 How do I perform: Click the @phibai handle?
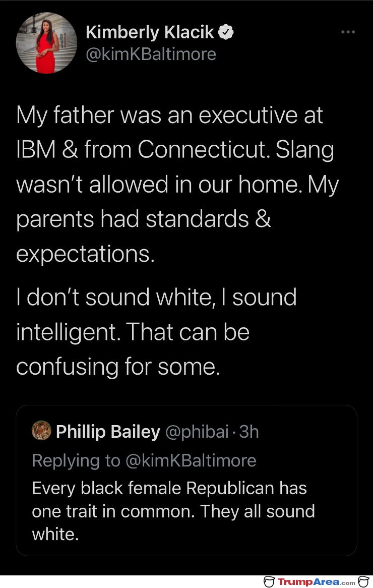point(197,432)
